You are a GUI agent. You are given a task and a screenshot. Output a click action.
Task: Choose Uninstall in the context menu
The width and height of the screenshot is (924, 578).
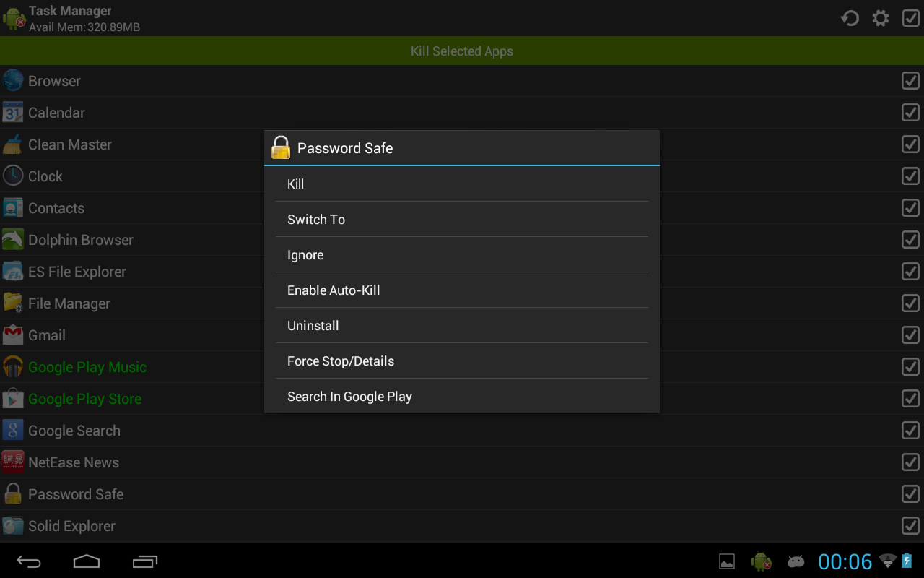click(x=462, y=325)
